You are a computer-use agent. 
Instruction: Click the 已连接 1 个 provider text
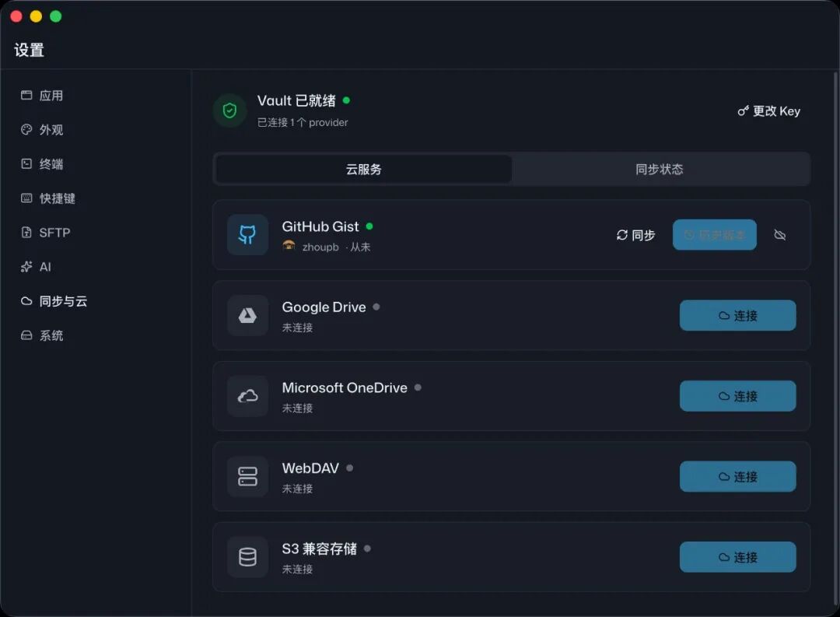click(x=303, y=122)
